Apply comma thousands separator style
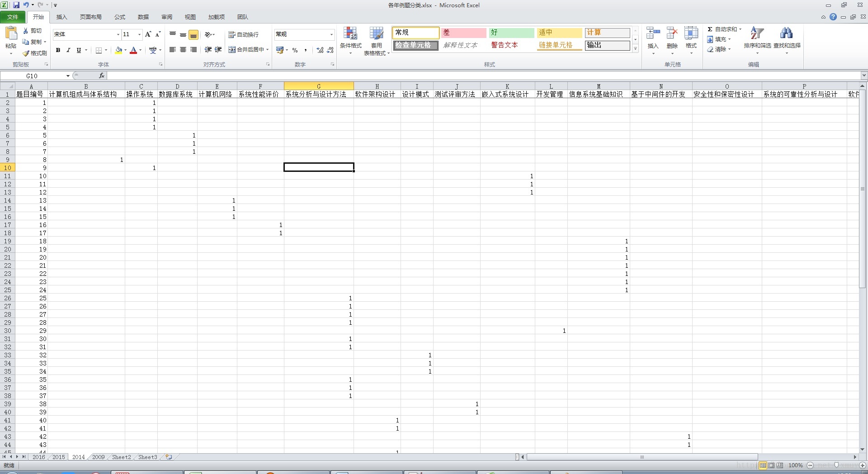This screenshot has height=474, width=868. click(306, 50)
